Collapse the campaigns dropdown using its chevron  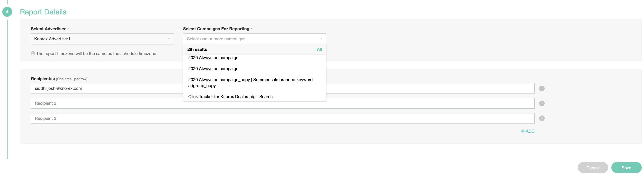tap(320, 39)
